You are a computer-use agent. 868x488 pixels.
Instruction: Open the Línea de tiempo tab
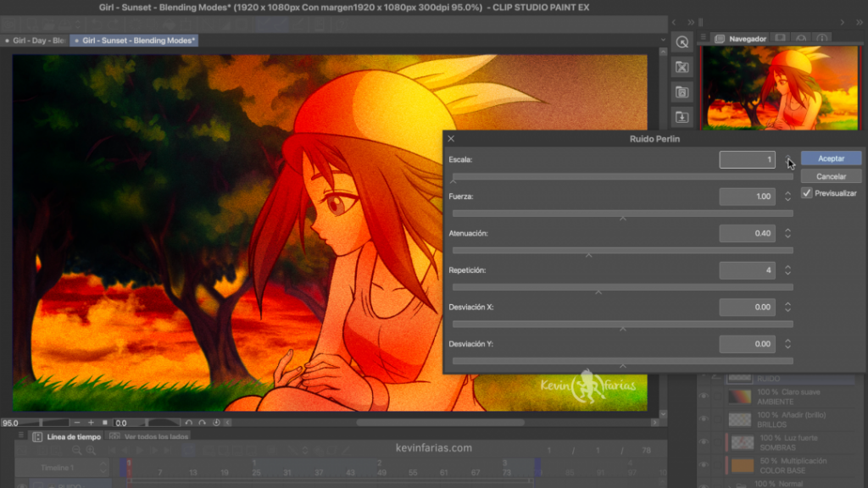(67, 436)
